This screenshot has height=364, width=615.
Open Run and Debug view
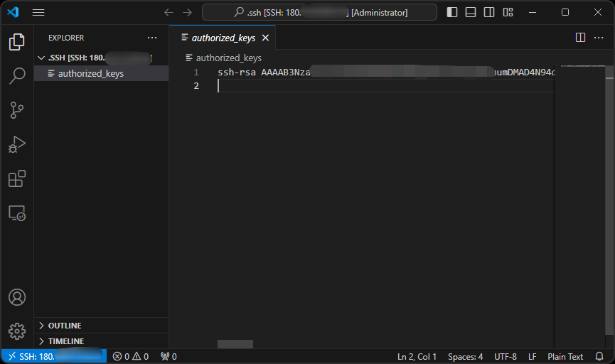pos(17,144)
